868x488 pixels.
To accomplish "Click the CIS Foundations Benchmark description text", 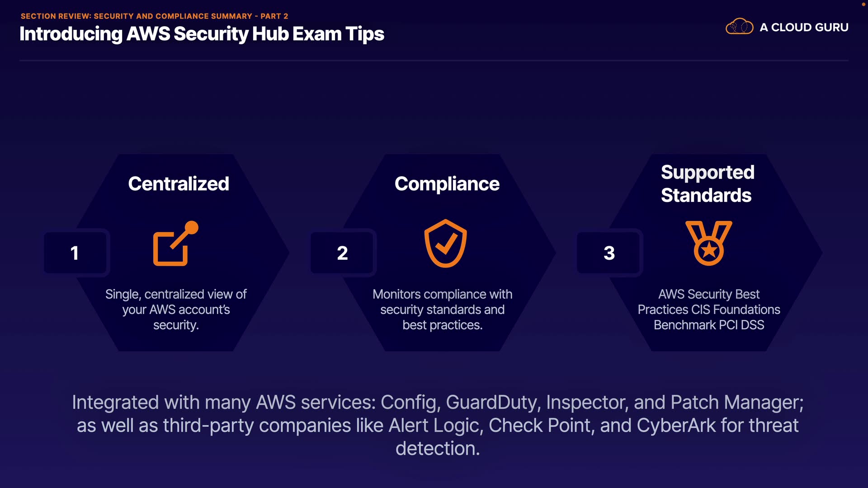I will click(708, 310).
